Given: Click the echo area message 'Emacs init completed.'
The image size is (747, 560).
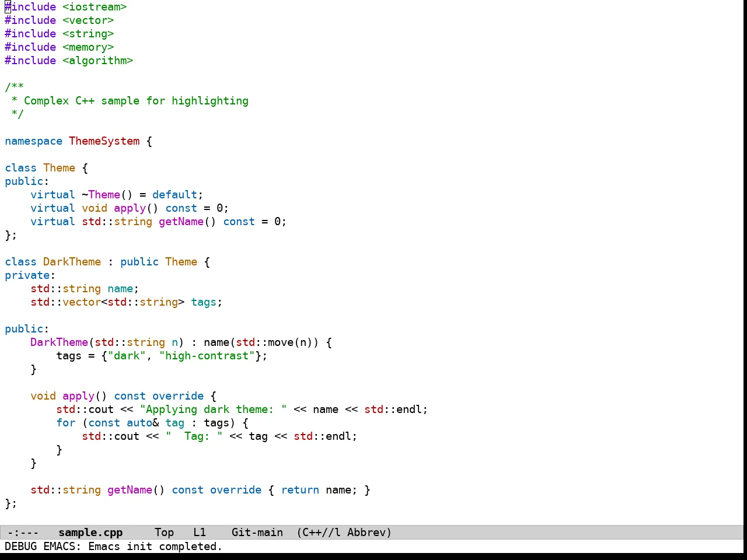Looking at the screenshot, I should [x=155, y=547].
